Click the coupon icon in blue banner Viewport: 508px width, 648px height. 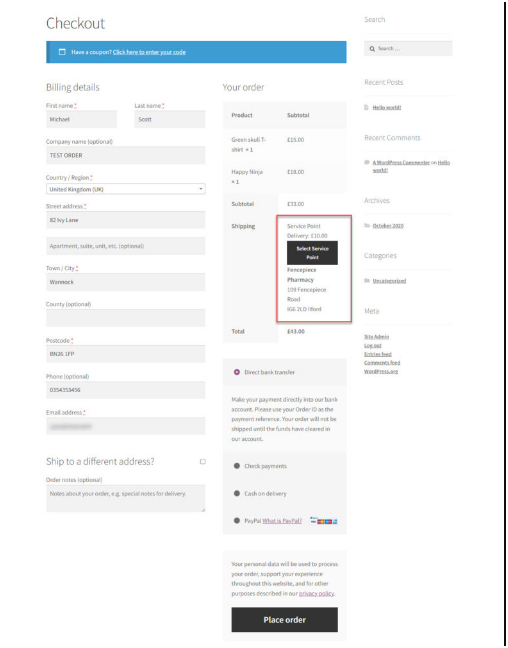(x=62, y=52)
